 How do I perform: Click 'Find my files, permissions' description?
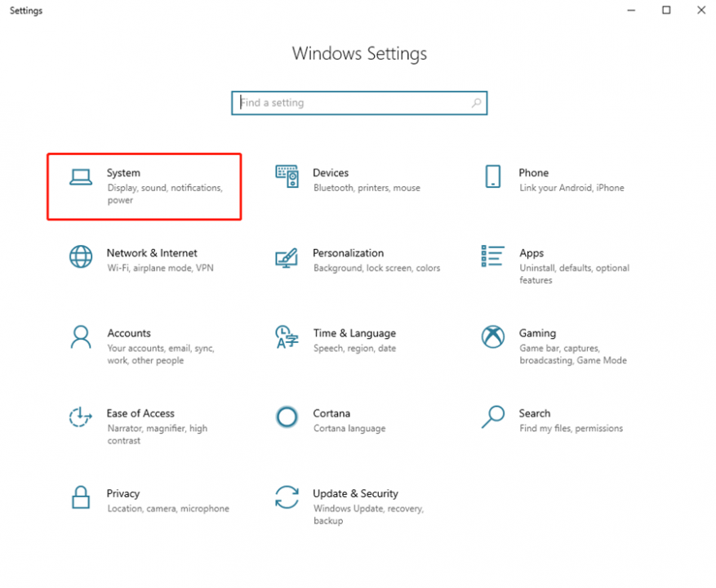(571, 429)
